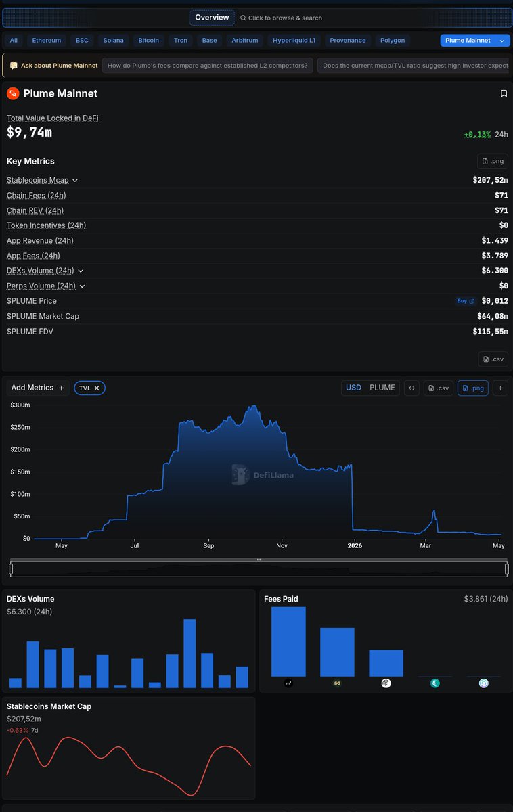Export the TVL chart as .csv

(439, 388)
